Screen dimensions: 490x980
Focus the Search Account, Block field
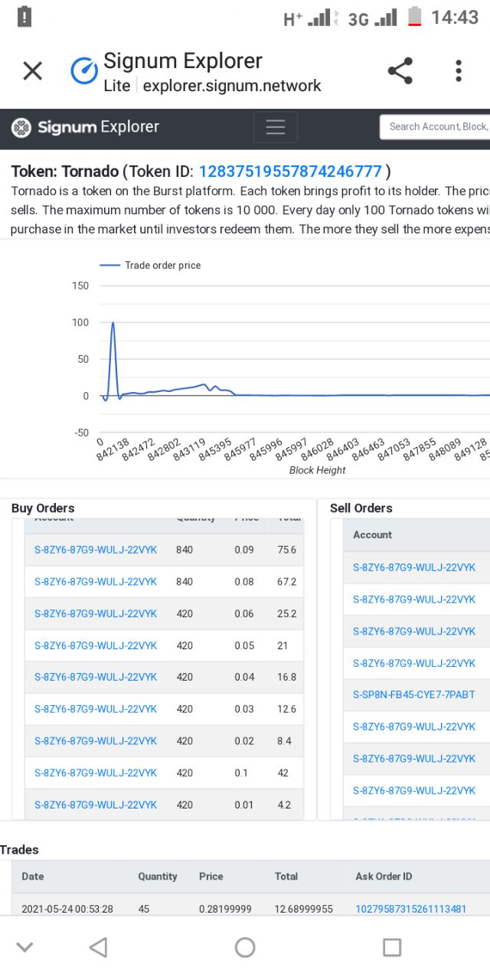click(434, 127)
